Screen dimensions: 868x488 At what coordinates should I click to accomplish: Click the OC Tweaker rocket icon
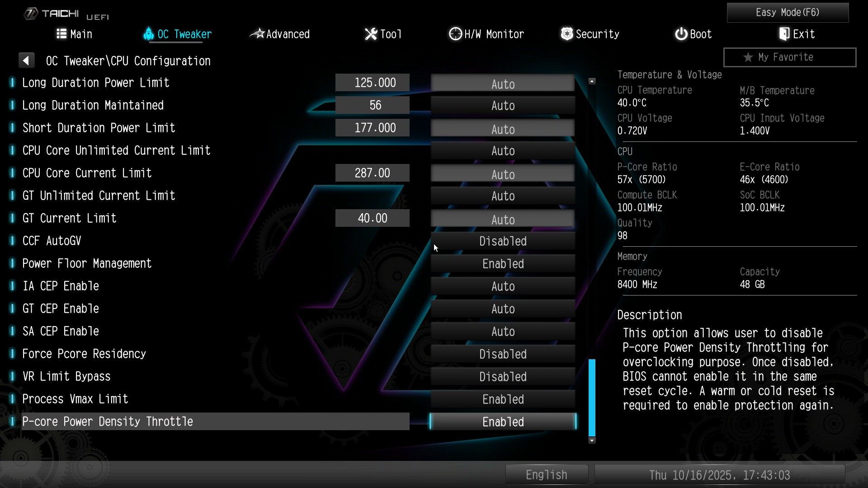tap(148, 34)
